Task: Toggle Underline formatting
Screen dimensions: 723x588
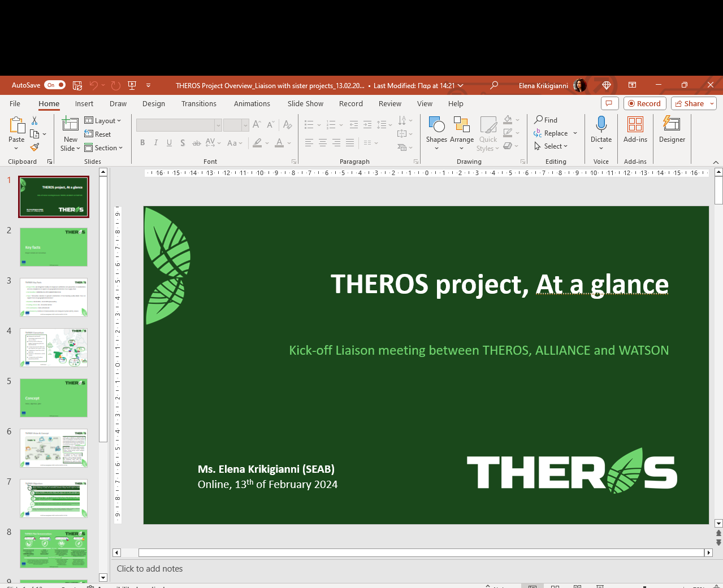Action: [x=169, y=143]
